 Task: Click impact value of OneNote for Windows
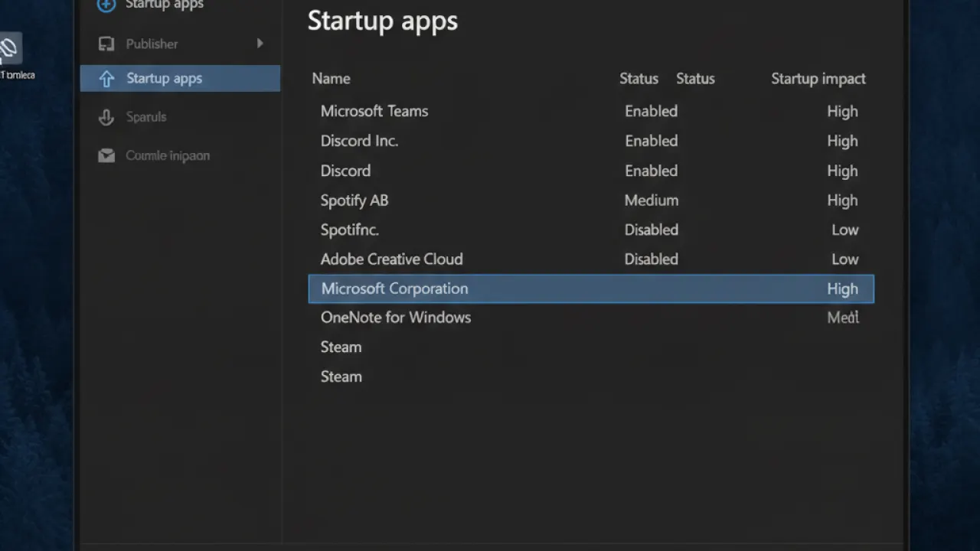(843, 317)
